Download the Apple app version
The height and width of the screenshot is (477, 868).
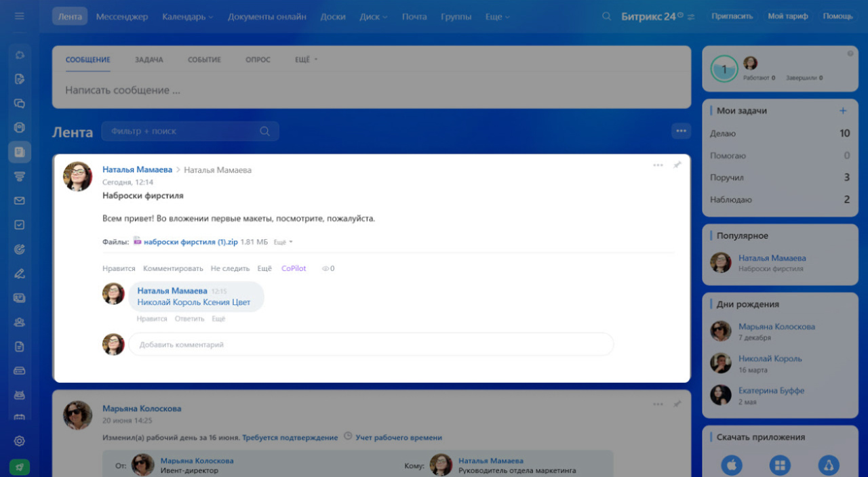tap(732, 465)
